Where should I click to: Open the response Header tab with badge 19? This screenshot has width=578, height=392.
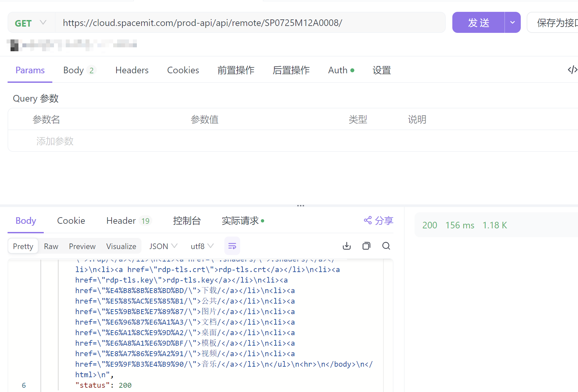(129, 221)
